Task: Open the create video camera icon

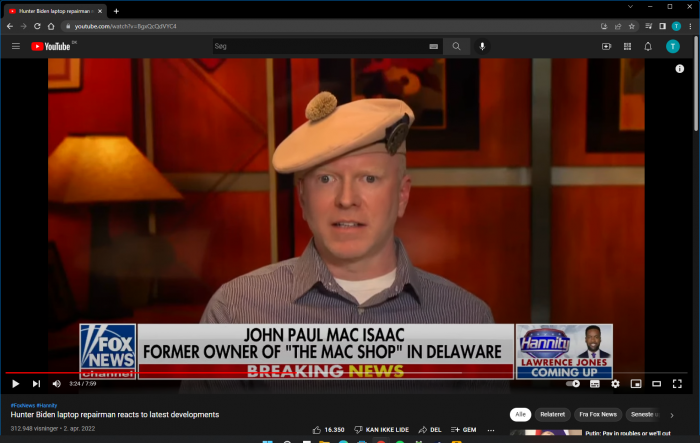Action: click(x=606, y=46)
